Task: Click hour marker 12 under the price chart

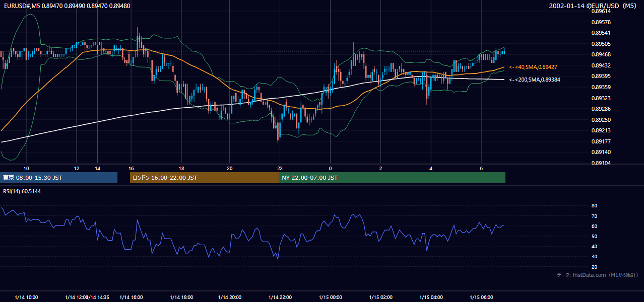Action: [x=77, y=168]
